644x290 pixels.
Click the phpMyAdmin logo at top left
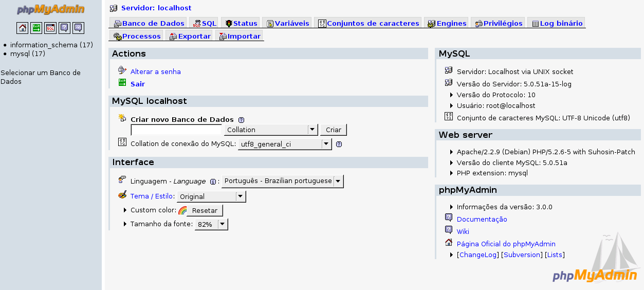tap(50, 10)
